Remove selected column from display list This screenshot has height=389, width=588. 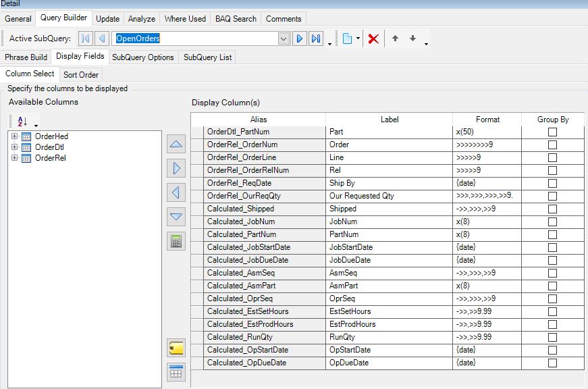[x=176, y=192]
